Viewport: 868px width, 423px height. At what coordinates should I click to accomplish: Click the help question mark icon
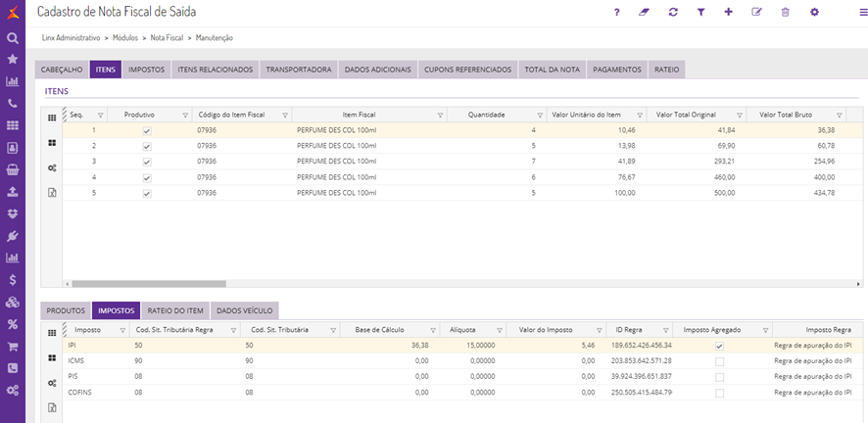[x=616, y=13]
